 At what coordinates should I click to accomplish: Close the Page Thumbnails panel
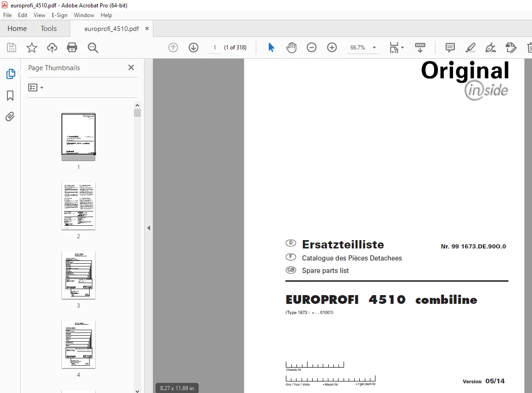[131, 67]
